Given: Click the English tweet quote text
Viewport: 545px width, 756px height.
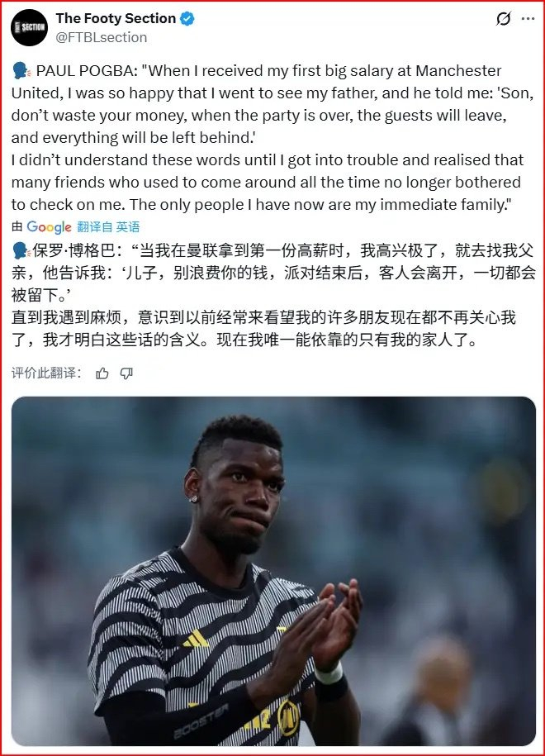Looking at the screenshot, I should coord(272,138).
